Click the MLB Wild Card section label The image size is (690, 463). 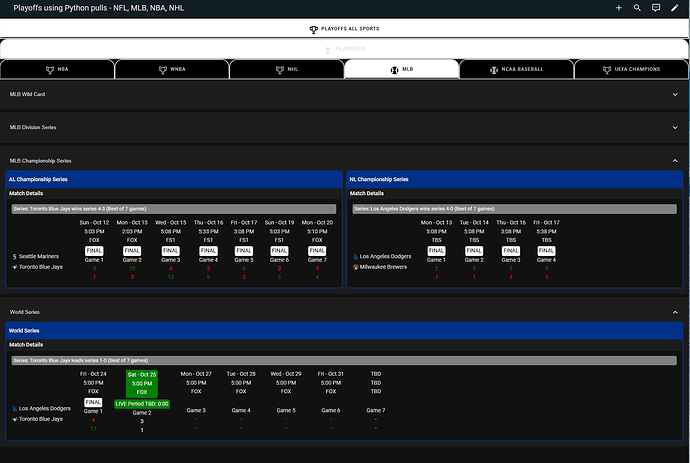tap(27, 94)
